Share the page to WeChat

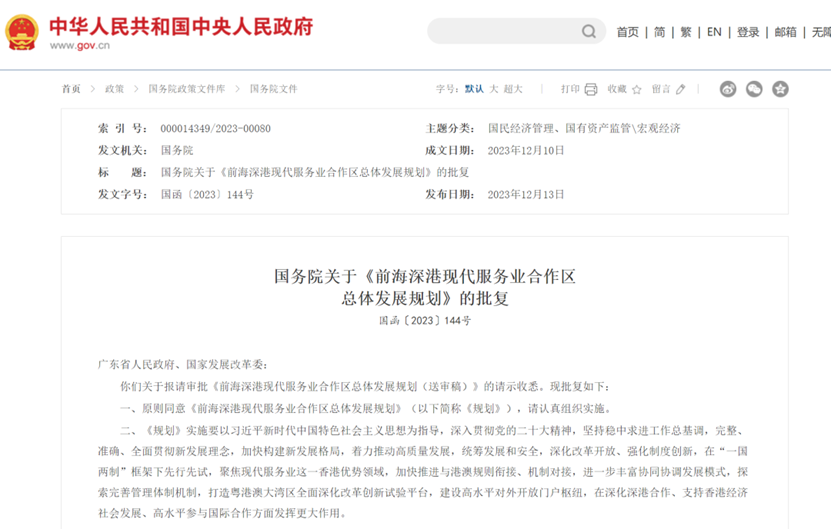754,89
